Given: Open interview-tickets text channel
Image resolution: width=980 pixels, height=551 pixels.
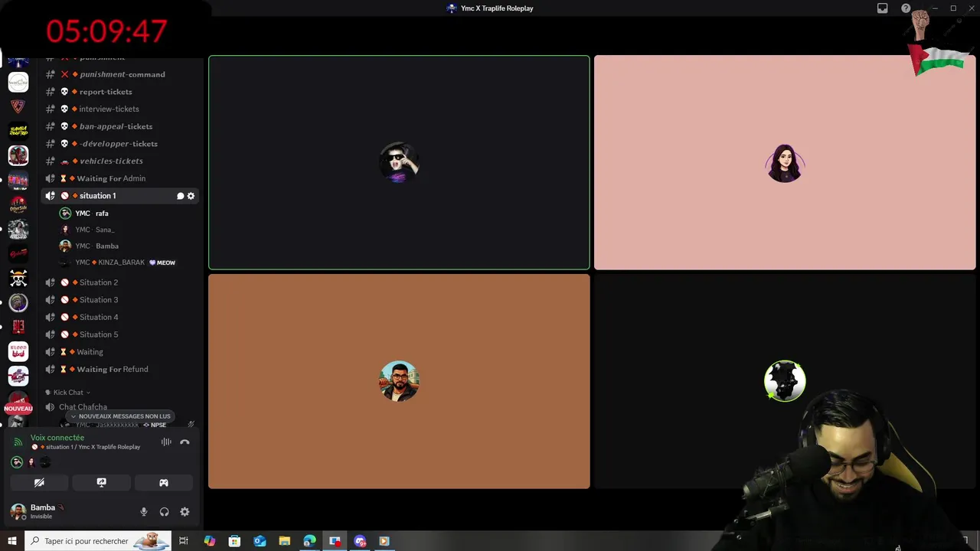Looking at the screenshot, I should point(121,109).
